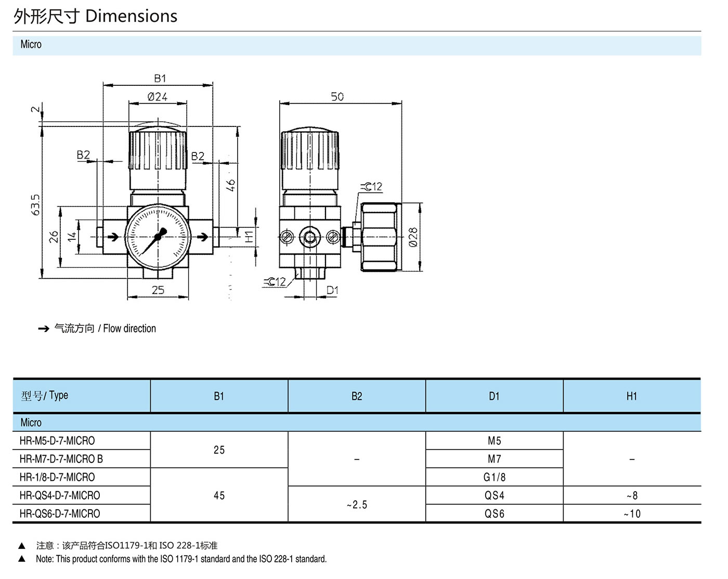
Task: Click the D1 value M5
Action: pyautogui.click(x=494, y=441)
